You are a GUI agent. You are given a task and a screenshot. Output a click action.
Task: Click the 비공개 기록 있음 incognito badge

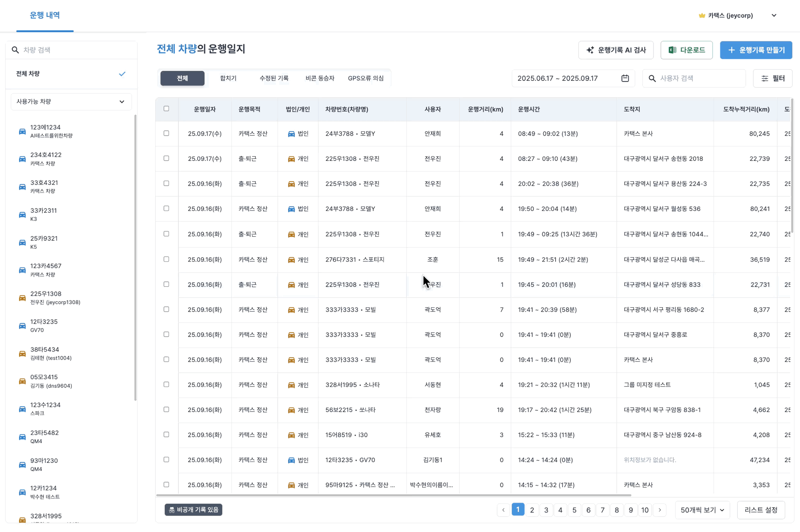point(194,510)
